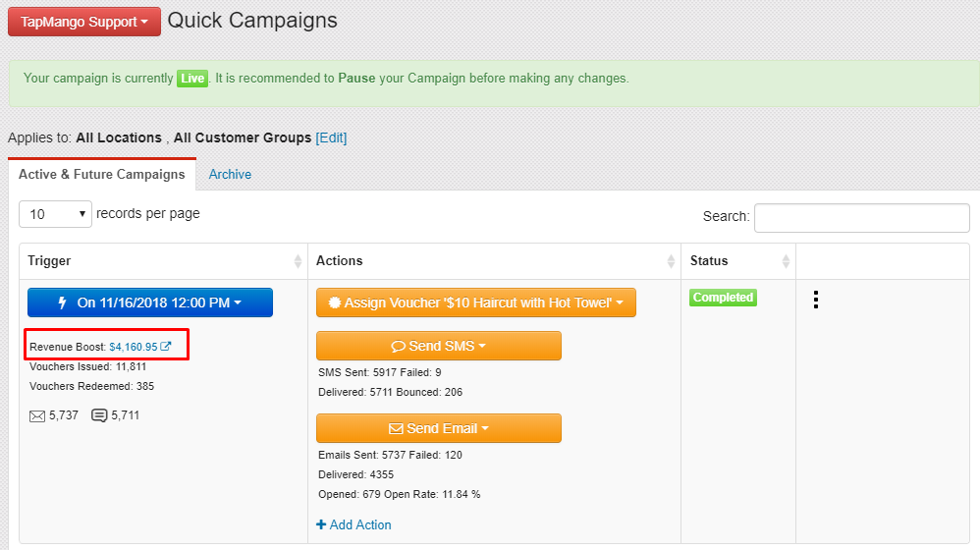Open the Send SMS action dropdown

[439, 346]
